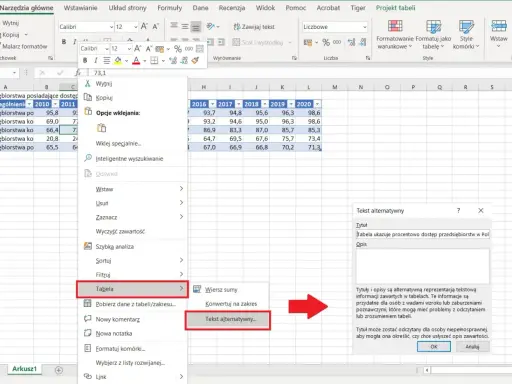
Task: Open Name Box dropdown arrow
Action: [14, 73]
